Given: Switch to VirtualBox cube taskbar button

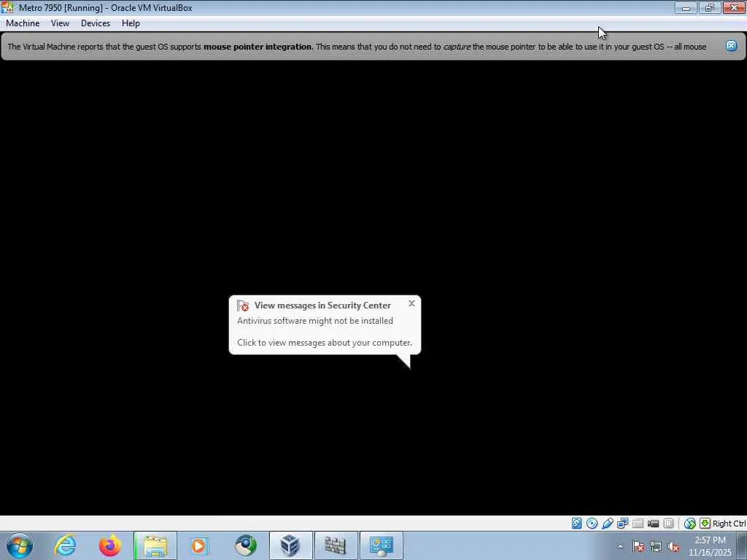Looking at the screenshot, I should [x=290, y=545].
